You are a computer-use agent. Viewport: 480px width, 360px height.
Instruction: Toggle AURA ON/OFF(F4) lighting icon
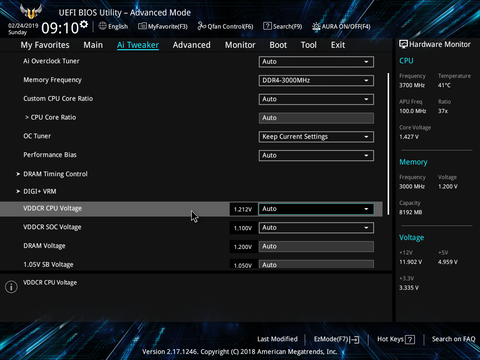[316, 26]
